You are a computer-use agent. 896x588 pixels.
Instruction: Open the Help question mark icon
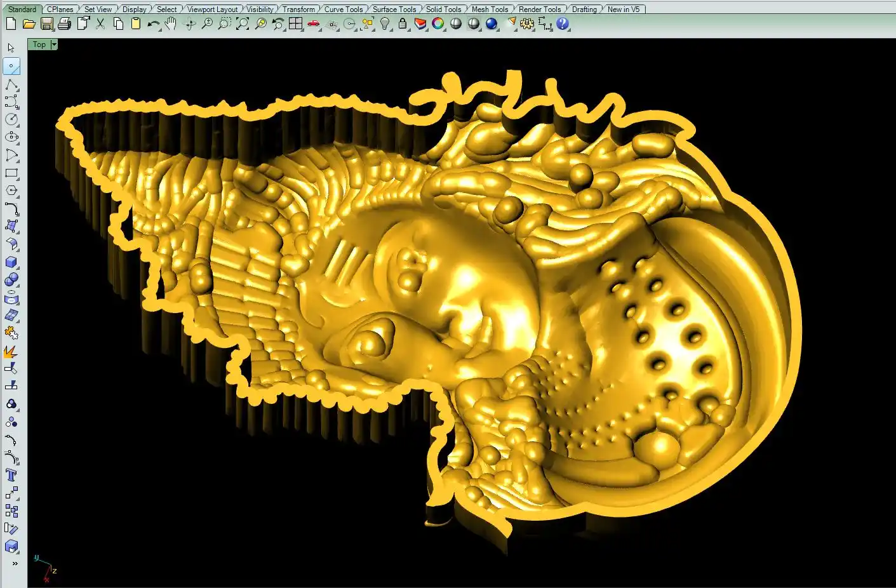[x=563, y=24]
